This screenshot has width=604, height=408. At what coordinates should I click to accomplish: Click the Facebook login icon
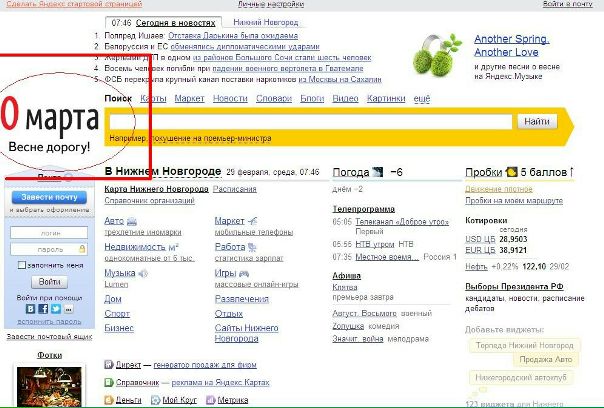(43, 309)
